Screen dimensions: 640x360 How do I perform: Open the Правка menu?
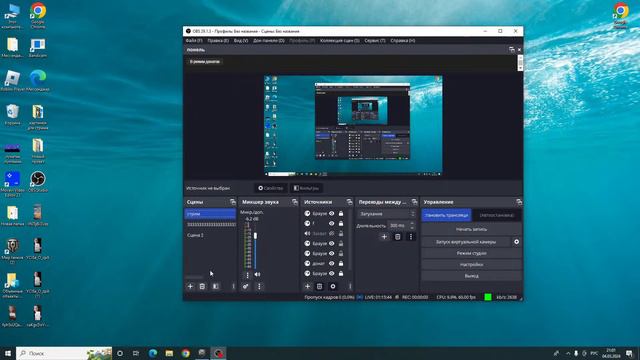point(218,41)
